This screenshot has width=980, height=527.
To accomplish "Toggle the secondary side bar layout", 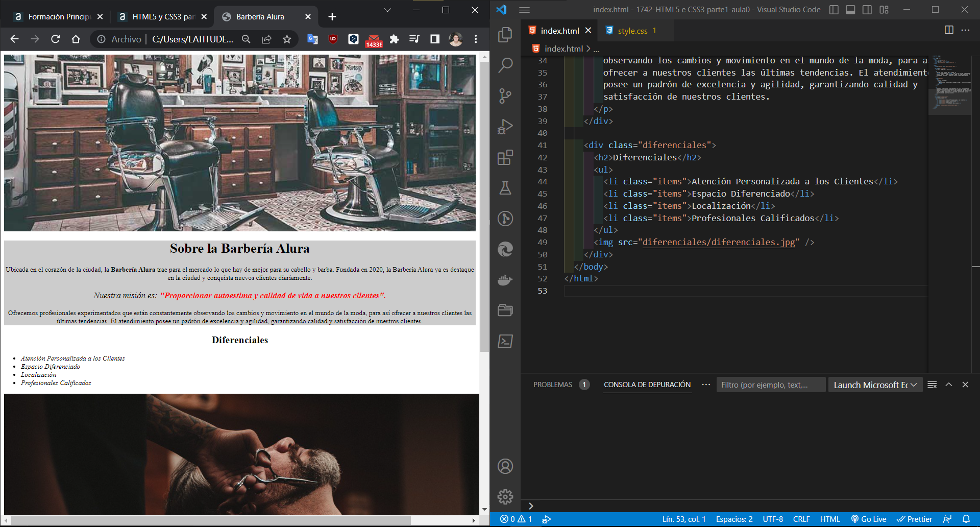I will (x=867, y=10).
